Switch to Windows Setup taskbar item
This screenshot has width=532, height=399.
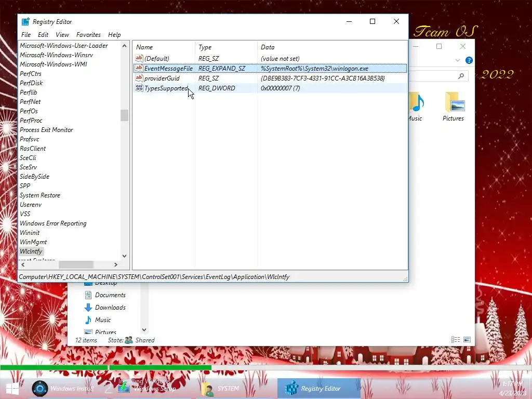(x=148, y=389)
